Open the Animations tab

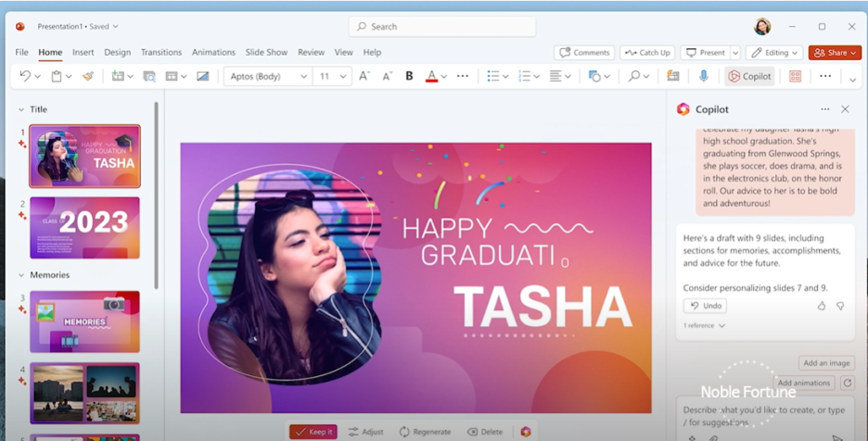[x=213, y=52]
